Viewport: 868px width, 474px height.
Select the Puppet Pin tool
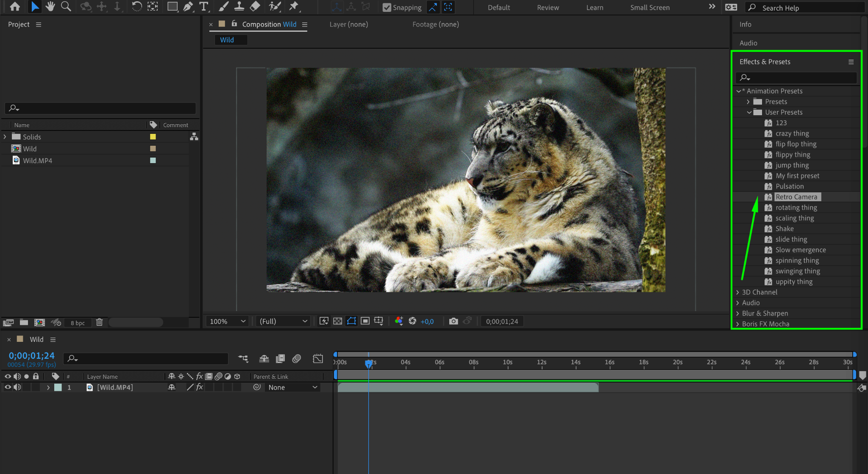[293, 6]
